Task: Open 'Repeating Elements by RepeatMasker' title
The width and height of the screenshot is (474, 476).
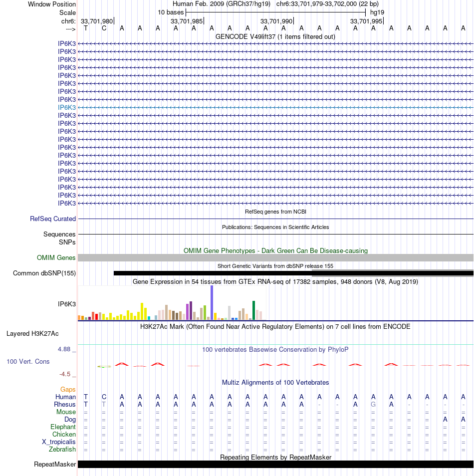Action: pos(275,457)
